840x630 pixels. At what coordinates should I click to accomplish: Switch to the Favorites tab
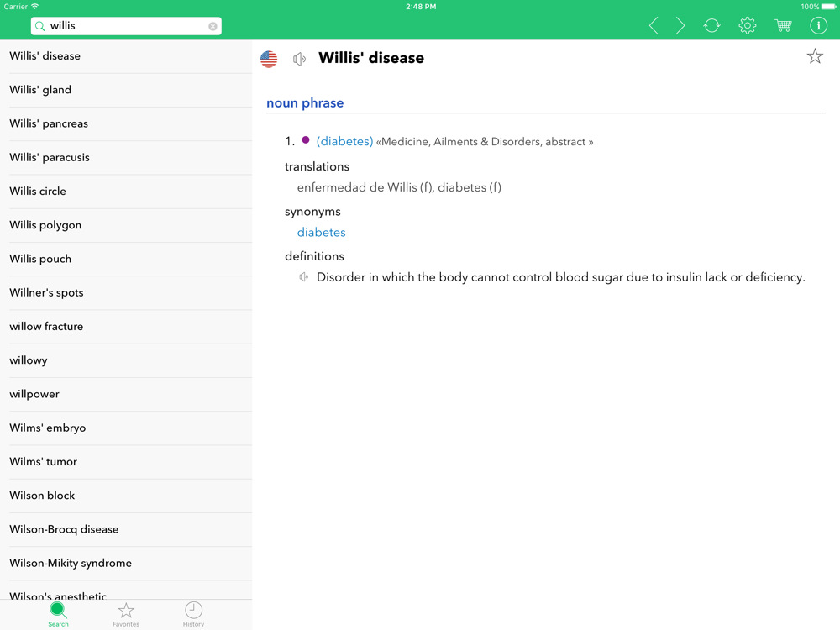[126, 614]
